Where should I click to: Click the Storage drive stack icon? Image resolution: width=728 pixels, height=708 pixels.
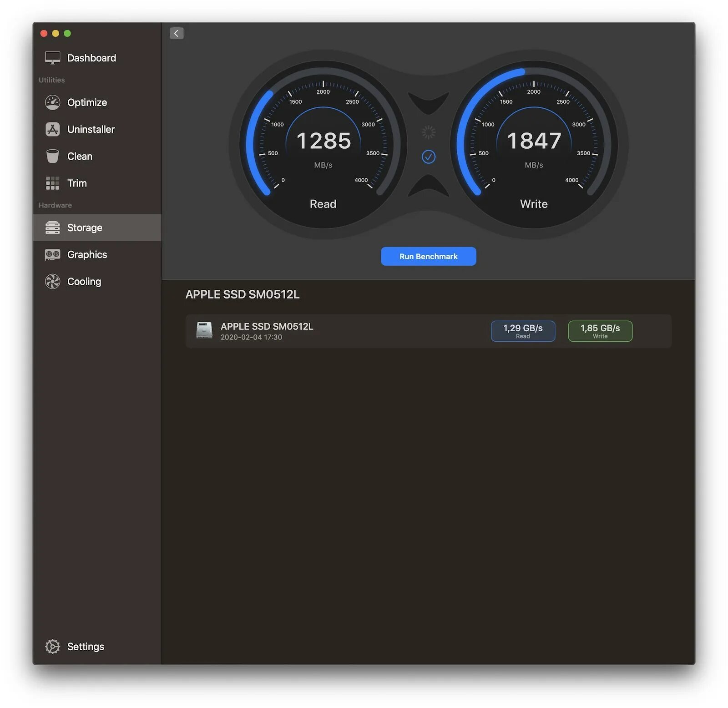point(52,228)
